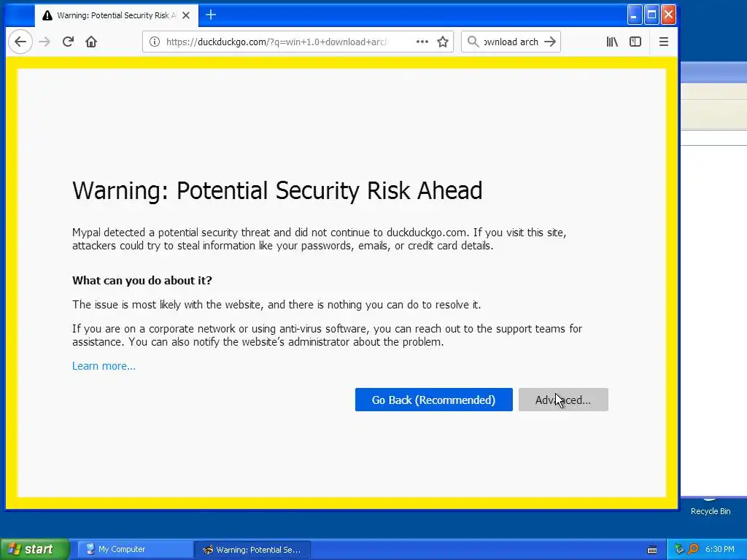
Task: Toggle the sidebar view icon
Action: (635, 42)
